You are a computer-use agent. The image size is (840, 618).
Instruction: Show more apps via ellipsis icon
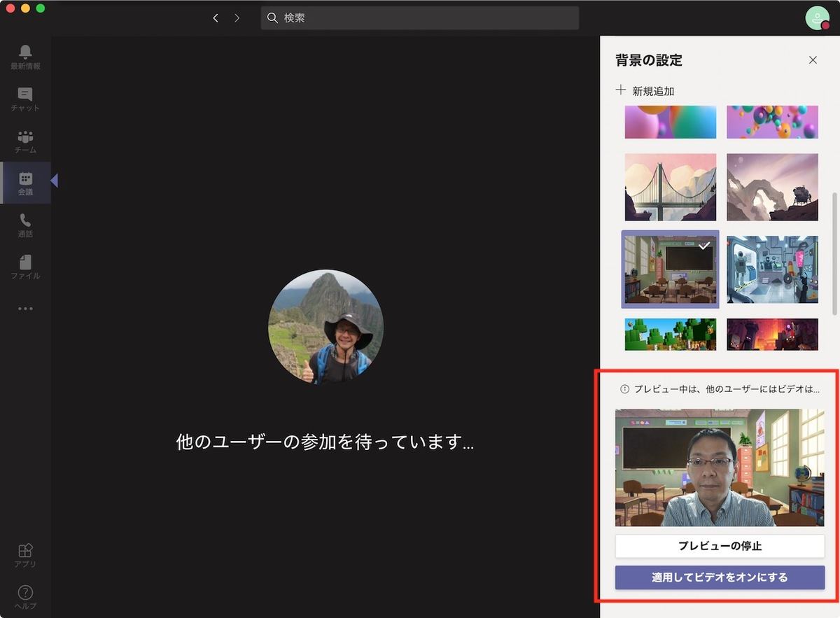[x=25, y=309]
